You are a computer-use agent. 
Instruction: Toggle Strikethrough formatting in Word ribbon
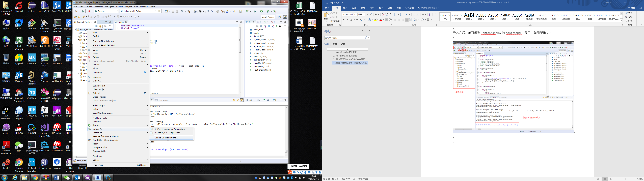coord(357,19)
